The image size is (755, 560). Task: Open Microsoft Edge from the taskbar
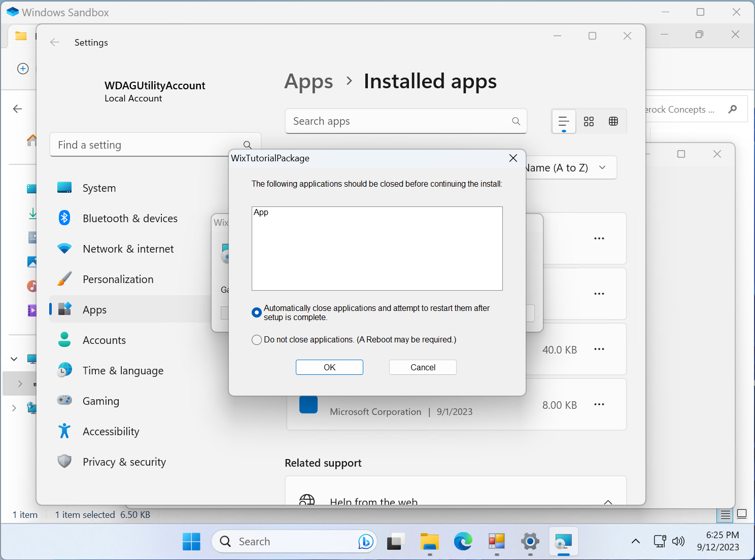(463, 541)
